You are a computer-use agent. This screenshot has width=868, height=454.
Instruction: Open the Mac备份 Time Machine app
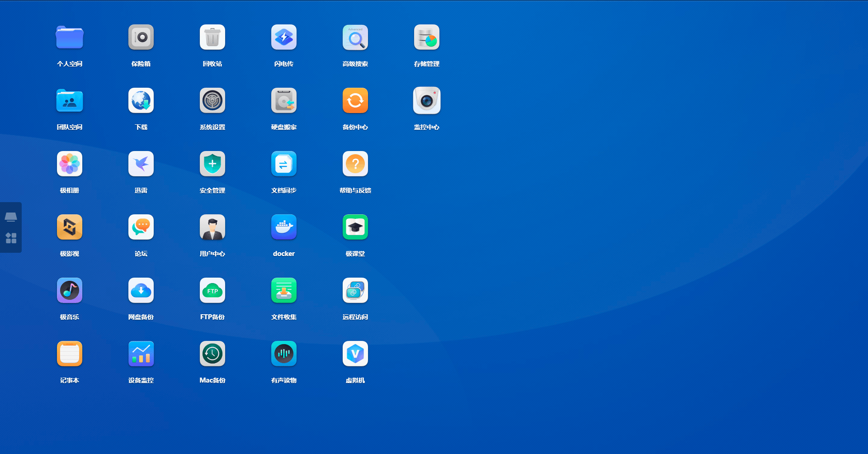tap(212, 354)
